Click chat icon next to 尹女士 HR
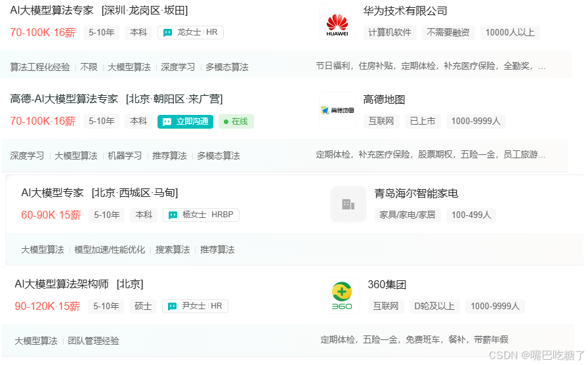588x365 pixels. coord(172,307)
